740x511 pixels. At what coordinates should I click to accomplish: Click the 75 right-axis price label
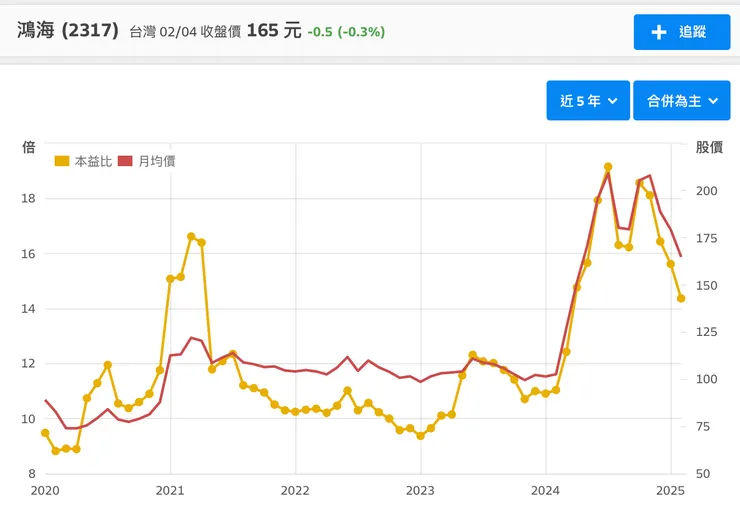click(x=703, y=427)
